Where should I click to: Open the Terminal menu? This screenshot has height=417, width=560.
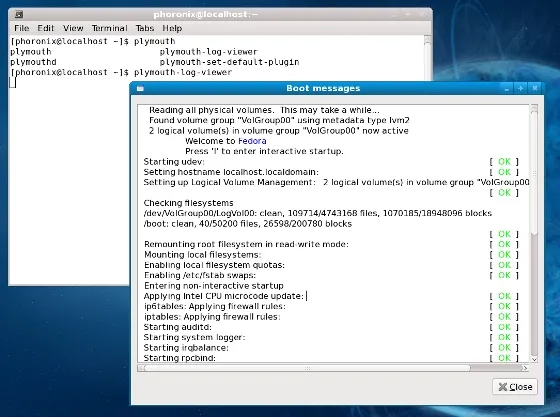click(x=109, y=28)
